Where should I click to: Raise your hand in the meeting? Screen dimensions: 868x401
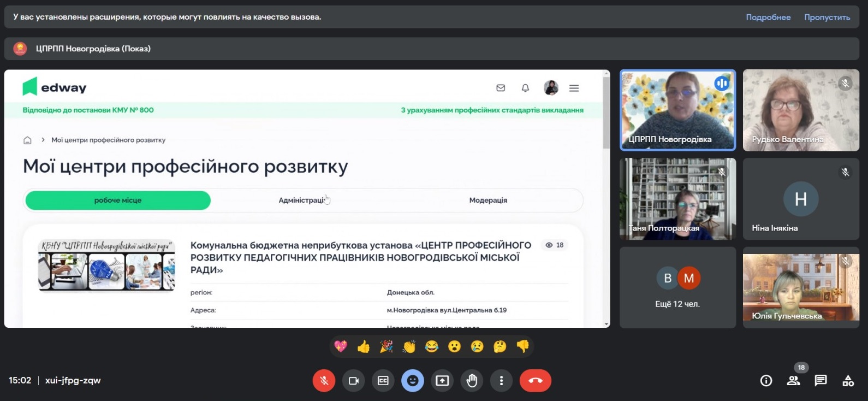pos(472,381)
